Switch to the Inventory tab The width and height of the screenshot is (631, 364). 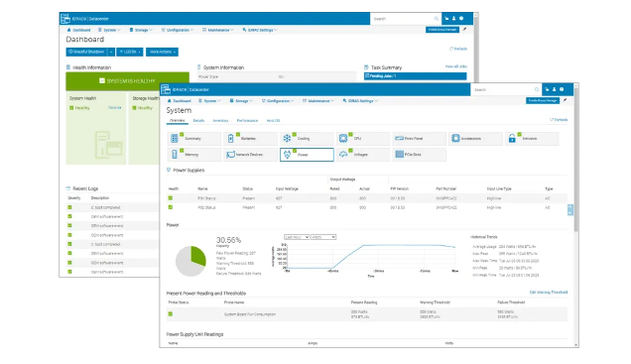click(220, 120)
